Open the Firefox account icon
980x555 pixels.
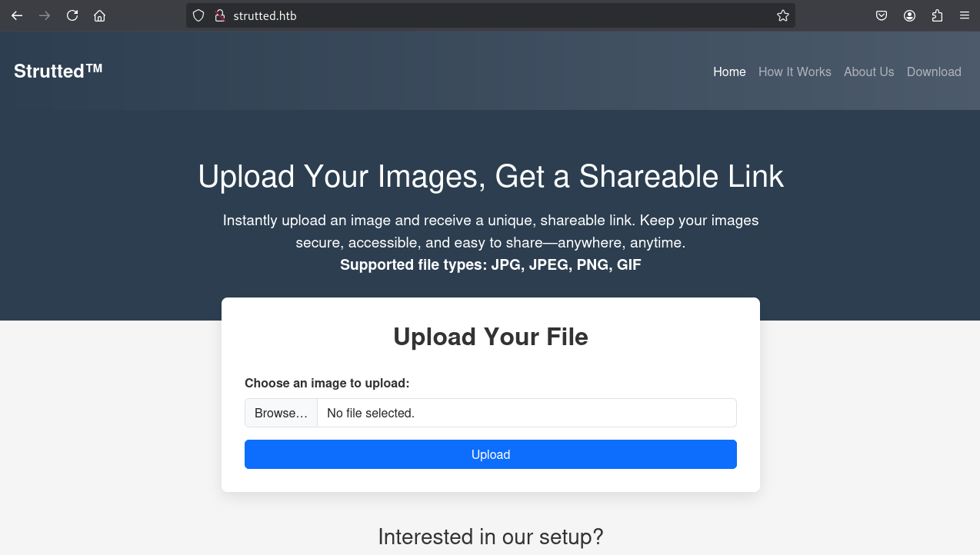click(x=909, y=15)
